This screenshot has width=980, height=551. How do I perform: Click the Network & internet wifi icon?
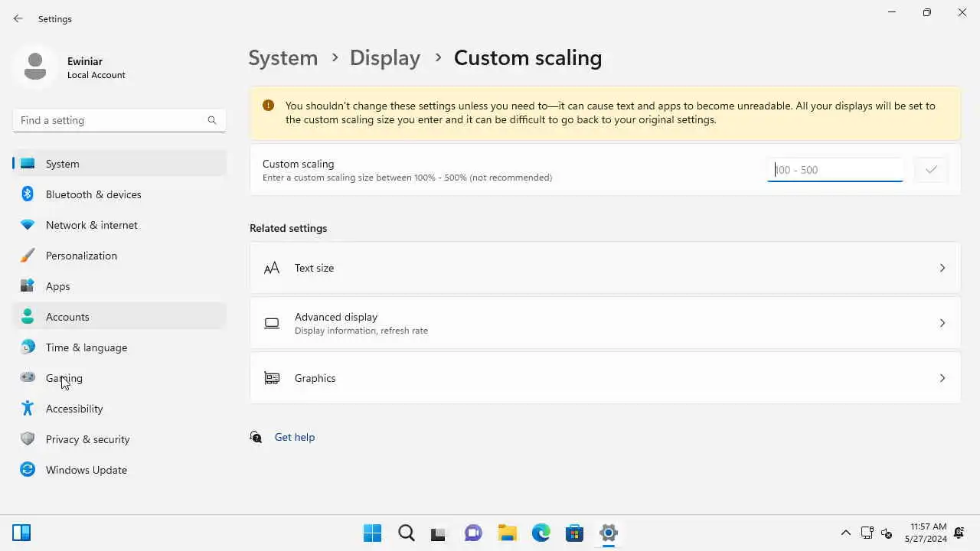point(28,225)
